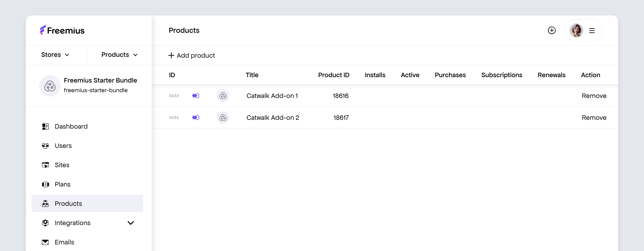
Task: Click the Plans sidebar icon
Action: click(45, 184)
